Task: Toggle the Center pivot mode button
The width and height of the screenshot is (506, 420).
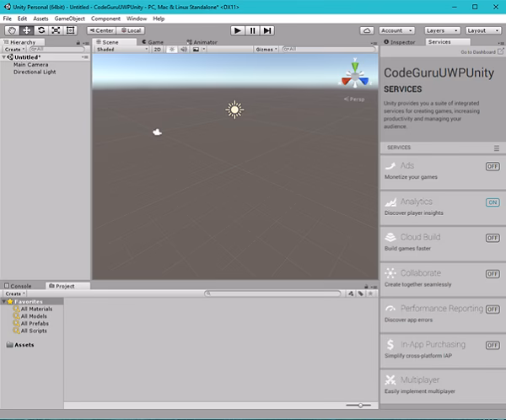Action: [x=101, y=30]
